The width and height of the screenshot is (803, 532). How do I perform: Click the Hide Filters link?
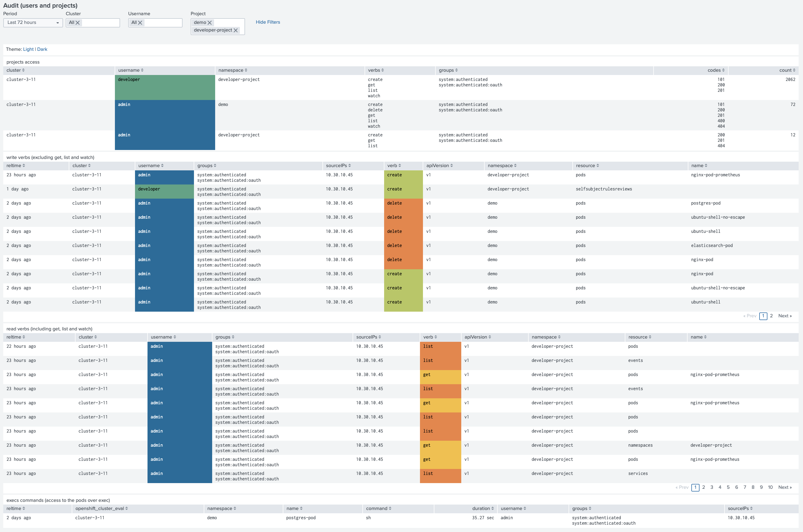(268, 22)
